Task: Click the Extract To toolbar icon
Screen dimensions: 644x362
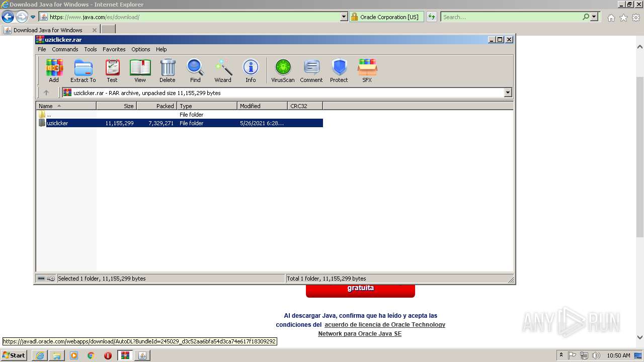Action: 83,70
